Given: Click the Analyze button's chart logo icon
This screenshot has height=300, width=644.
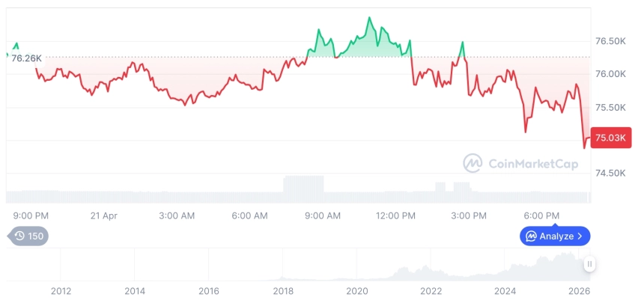Looking at the screenshot, I should (x=531, y=236).
